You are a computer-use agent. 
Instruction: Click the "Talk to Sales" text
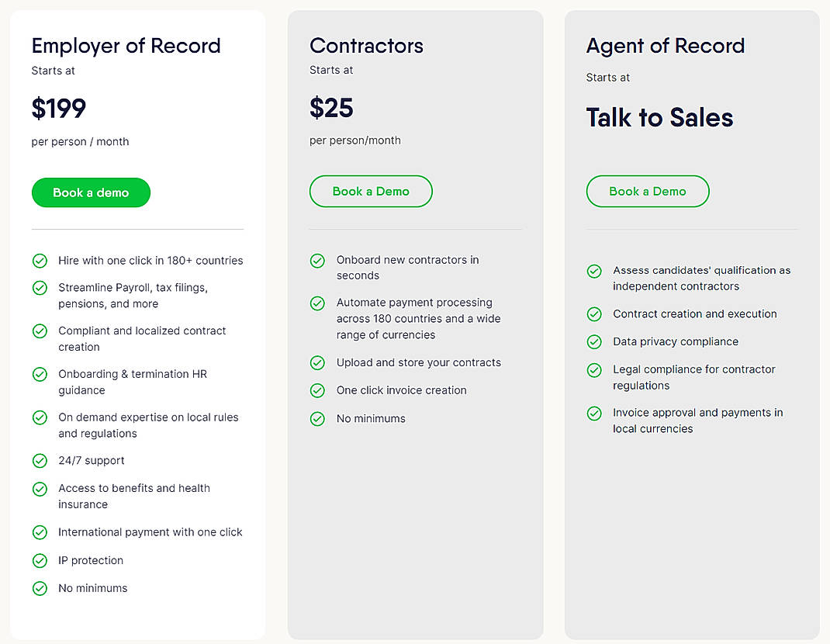coord(659,117)
